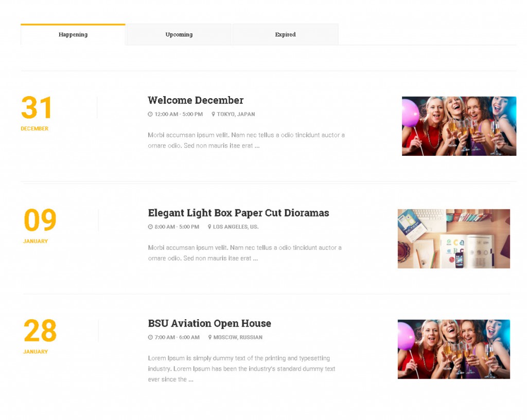The image size is (527, 420).
Task: Open Elegant Light Box Paper Cut Dioramas
Action: pos(238,213)
